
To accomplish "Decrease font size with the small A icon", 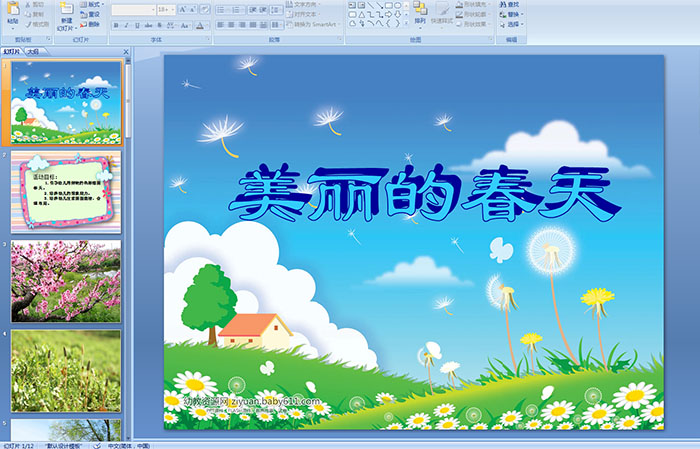I will coord(193,9).
